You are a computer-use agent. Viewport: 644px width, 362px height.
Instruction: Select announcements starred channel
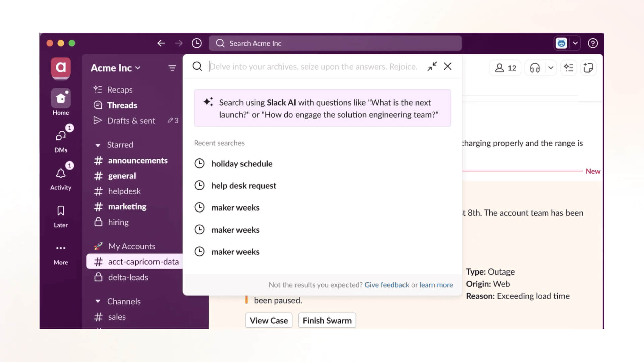[138, 160]
